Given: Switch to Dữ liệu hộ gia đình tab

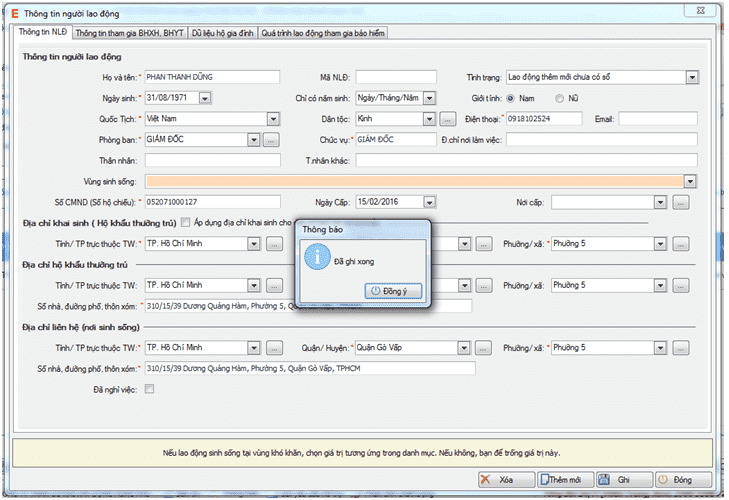Looking at the screenshot, I should (x=220, y=33).
